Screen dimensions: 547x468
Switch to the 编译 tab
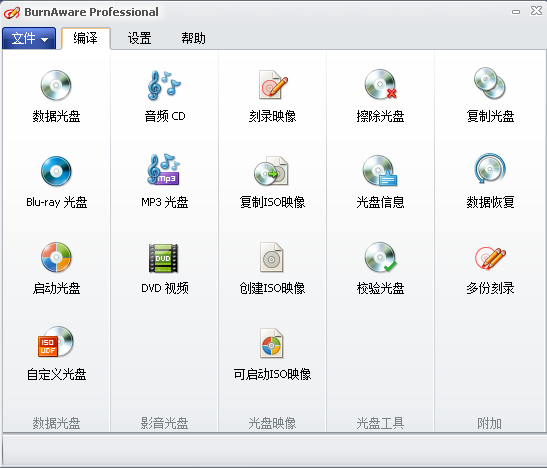coord(86,38)
